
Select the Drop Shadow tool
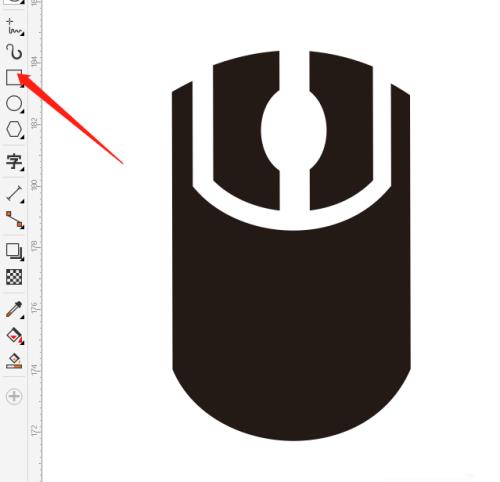click(14, 251)
